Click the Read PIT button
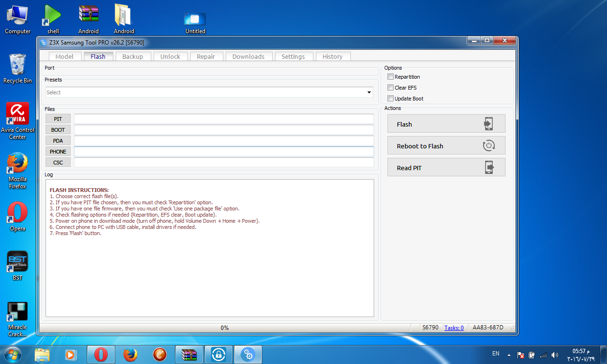Viewport: 607px width, 364px height. 446,167
